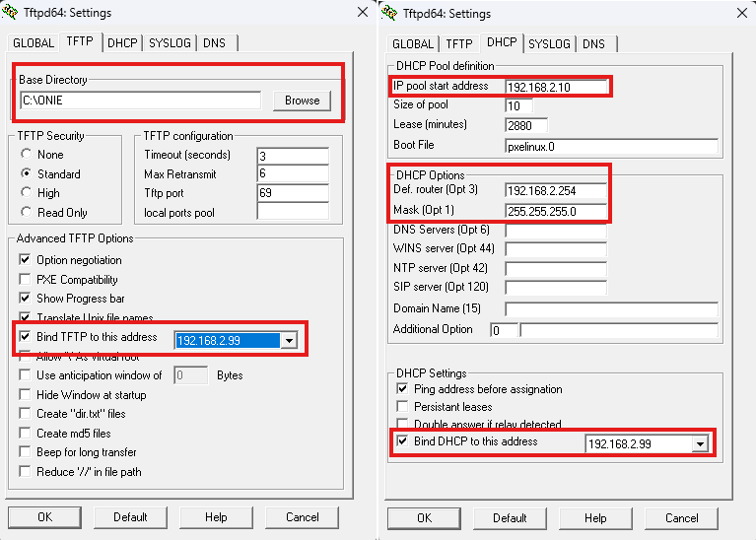This screenshot has width=756, height=540.
Task: Choose Read Only TFTP security option
Action: click(x=27, y=213)
